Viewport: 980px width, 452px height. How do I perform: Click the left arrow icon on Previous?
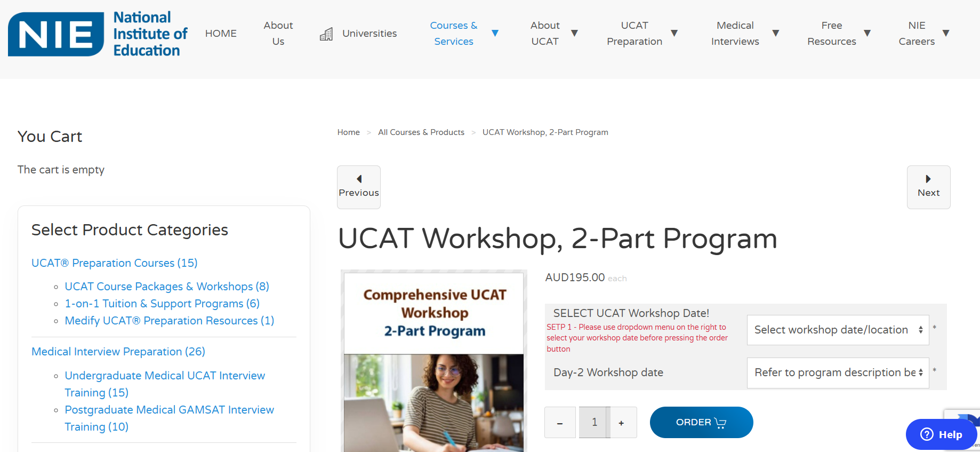click(x=359, y=179)
